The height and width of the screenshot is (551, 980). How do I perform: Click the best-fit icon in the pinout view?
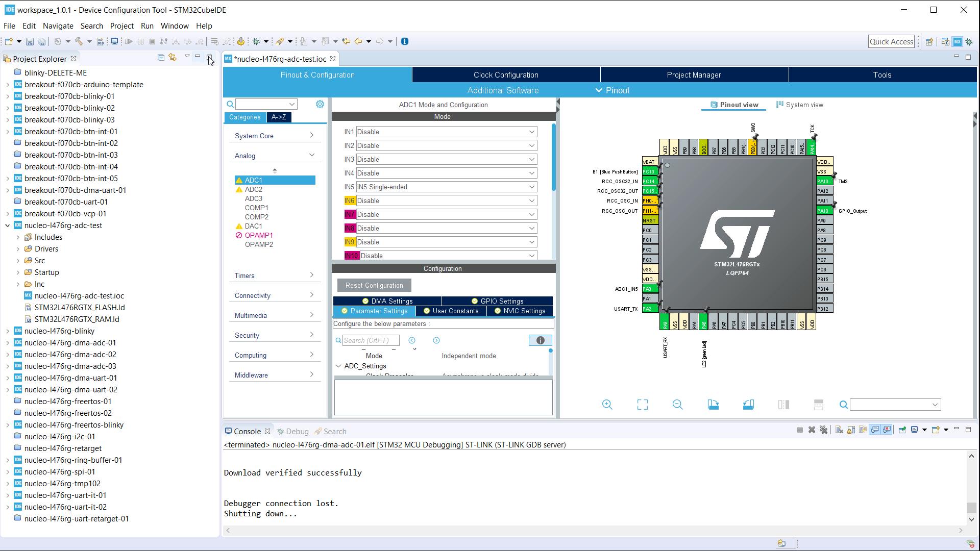(x=642, y=404)
